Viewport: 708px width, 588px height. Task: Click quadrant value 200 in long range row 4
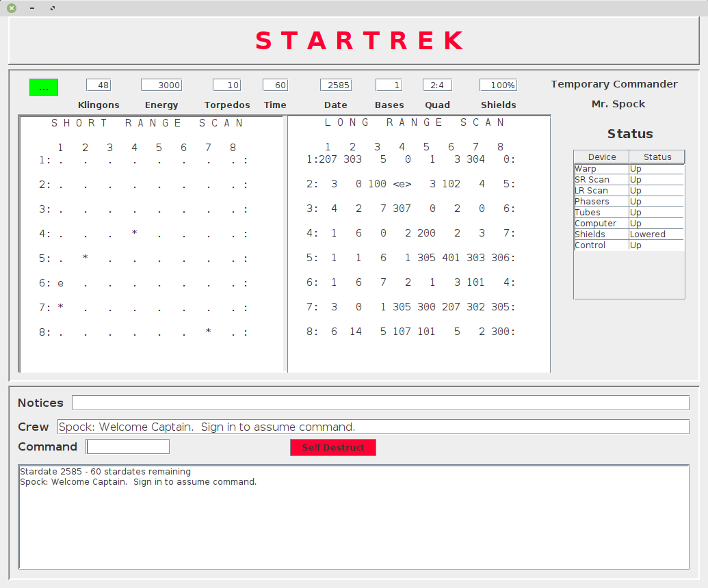coord(426,233)
